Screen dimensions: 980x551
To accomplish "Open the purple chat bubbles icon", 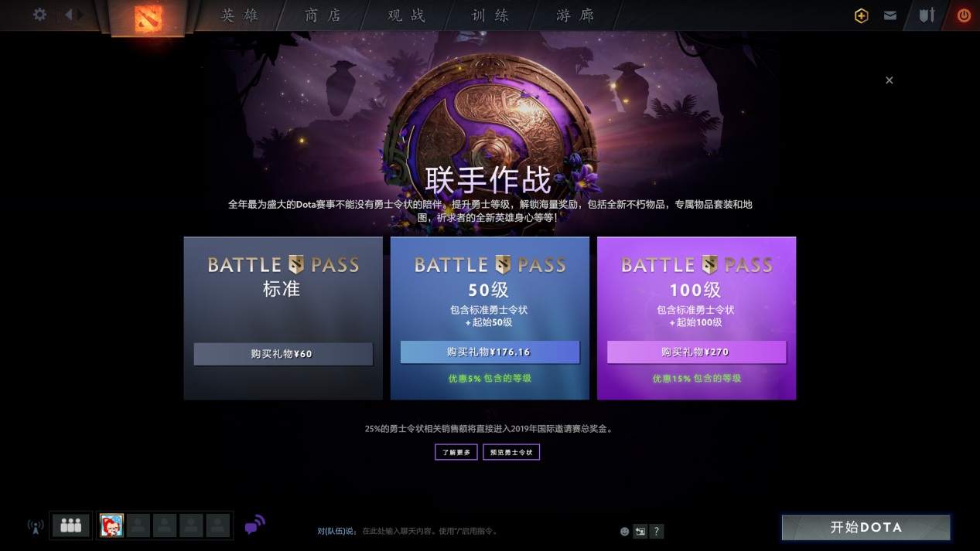I will tap(254, 525).
